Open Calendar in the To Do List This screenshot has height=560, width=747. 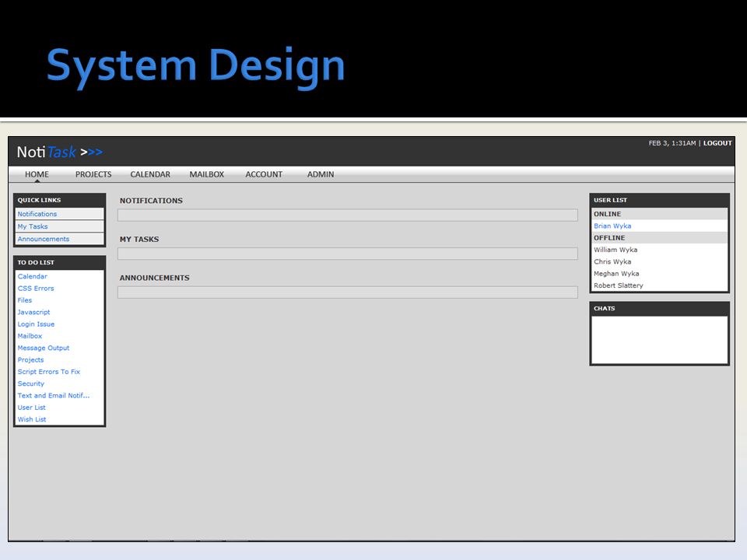(x=33, y=276)
